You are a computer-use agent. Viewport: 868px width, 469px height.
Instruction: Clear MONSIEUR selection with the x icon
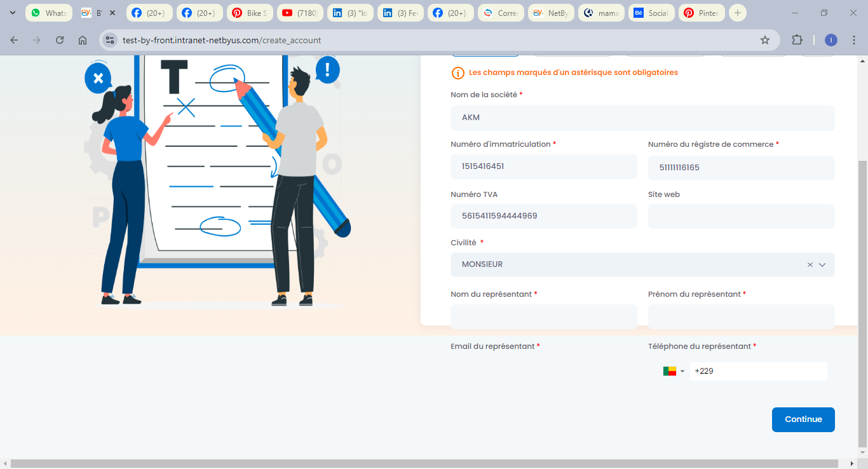(x=810, y=265)
